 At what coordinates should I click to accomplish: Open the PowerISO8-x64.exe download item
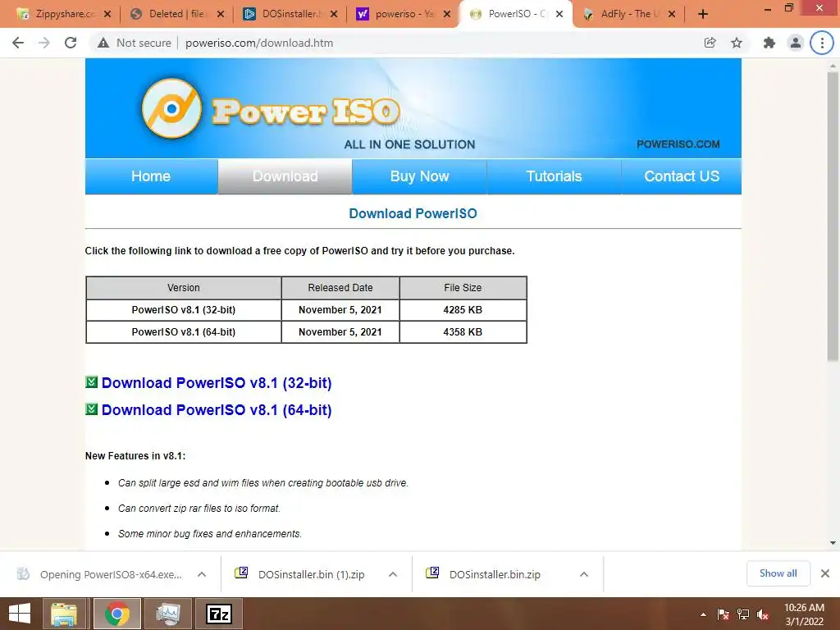pyautogui.click(x=101, y=574)
